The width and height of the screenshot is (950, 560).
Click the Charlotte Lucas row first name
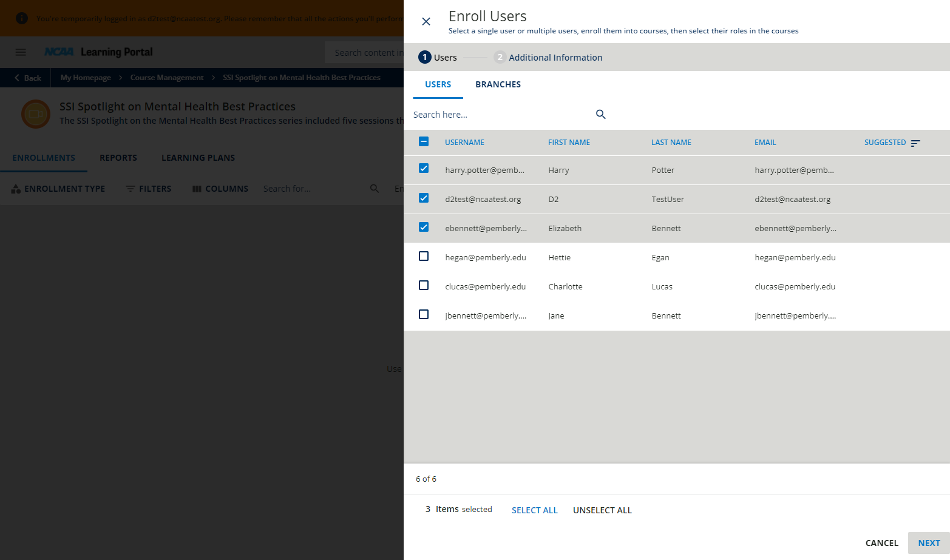[566, 287]
